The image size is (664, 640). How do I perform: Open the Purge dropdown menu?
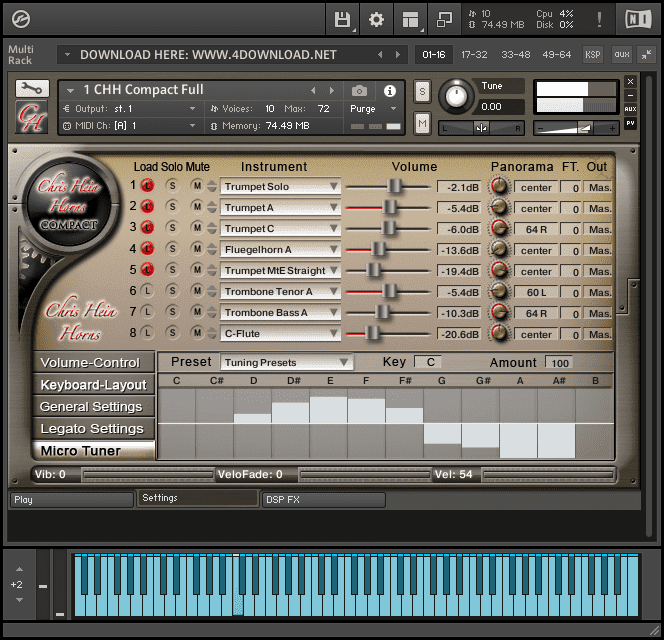373,109
